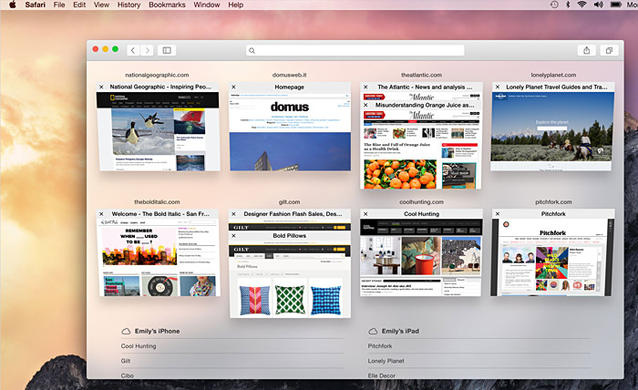
Task: Click the theatlantic.com site label
Action: [x=421, y=75]
